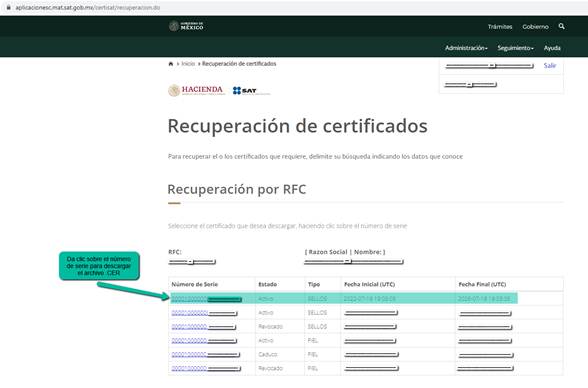Open serial number link in Caduco FIEL row
The image size is (588, 388).
click(x=206, y=355)
